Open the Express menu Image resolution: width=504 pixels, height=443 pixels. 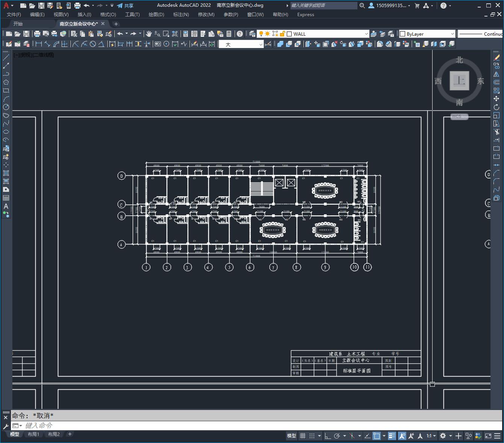point(306,14)
